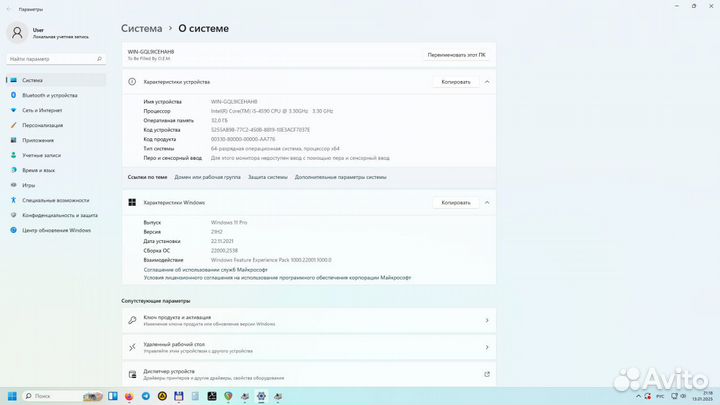Screen dimensions: 720x405
Task: Open clock and date in system tray
Action: 703,396
